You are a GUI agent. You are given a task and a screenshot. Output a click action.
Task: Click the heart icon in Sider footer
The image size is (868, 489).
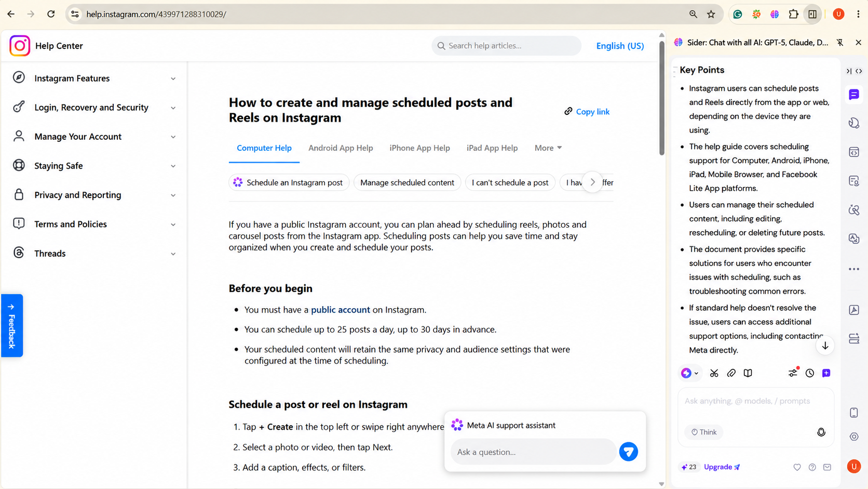tap(797, 467)
